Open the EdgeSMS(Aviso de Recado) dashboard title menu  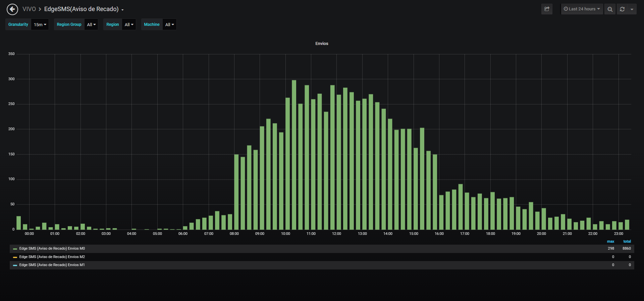[84, 9]
